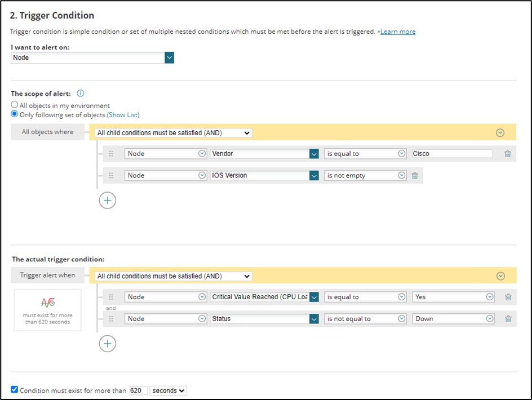The width and height of the screenshot is (532, 400).
Task: Add a new scope condition with plus icon
Action: click(108, 200)
